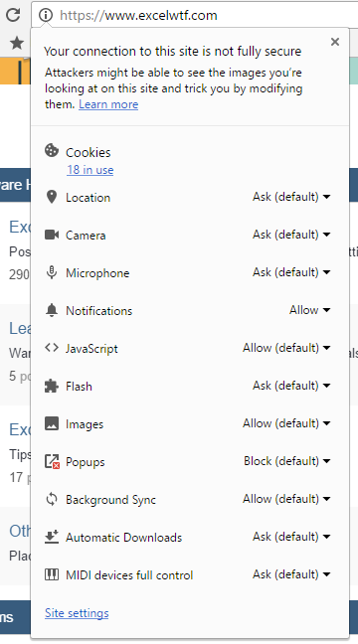Click the Cookies icon

coord(52,151)
